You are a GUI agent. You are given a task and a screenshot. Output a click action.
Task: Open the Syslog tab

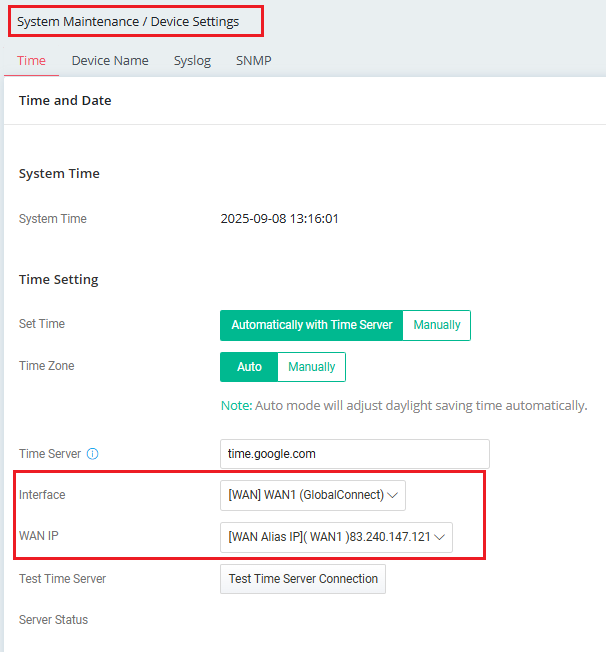(x=192, y=60)
